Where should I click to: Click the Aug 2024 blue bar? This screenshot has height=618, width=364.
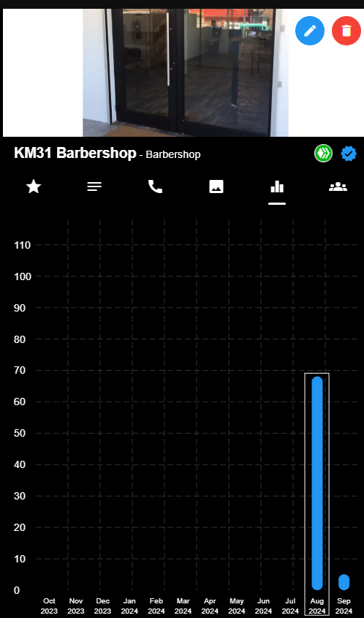coord(317,483)
